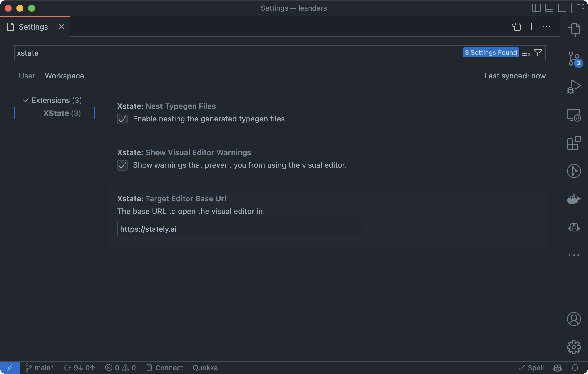The height and width of the screenshot is (374, 588).
Task: Click the notifications bell in the status bar
Action: click(576, 368)
